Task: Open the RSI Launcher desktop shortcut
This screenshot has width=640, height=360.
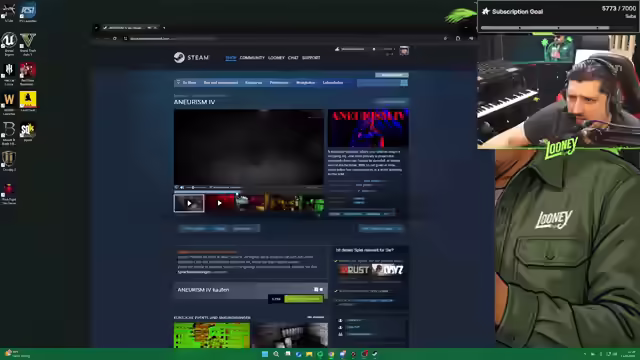Action: (x=28, y=11)
